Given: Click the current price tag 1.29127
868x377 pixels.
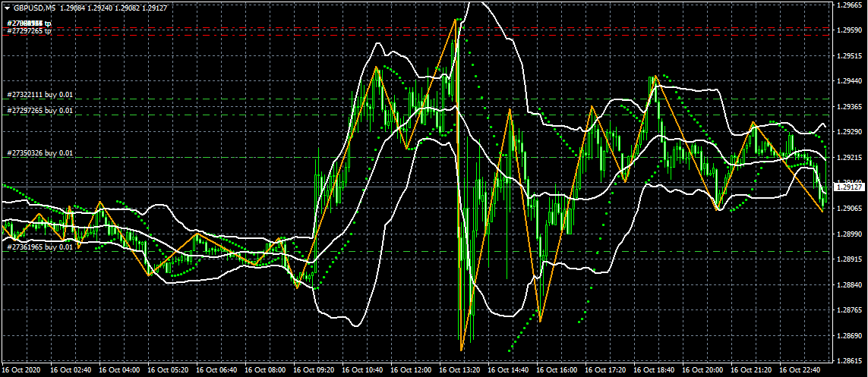Looking at the screenshot, I should coord(848,187).
